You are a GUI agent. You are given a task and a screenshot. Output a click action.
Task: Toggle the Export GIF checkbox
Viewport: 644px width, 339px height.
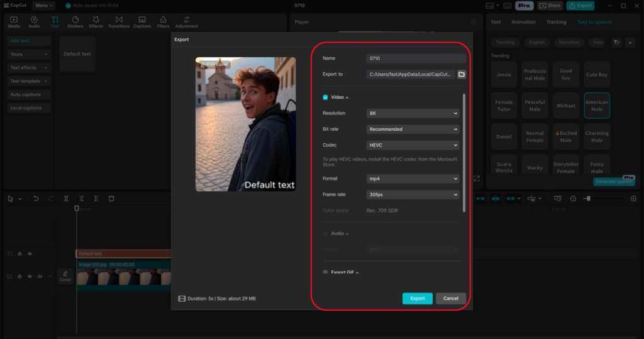325,272
